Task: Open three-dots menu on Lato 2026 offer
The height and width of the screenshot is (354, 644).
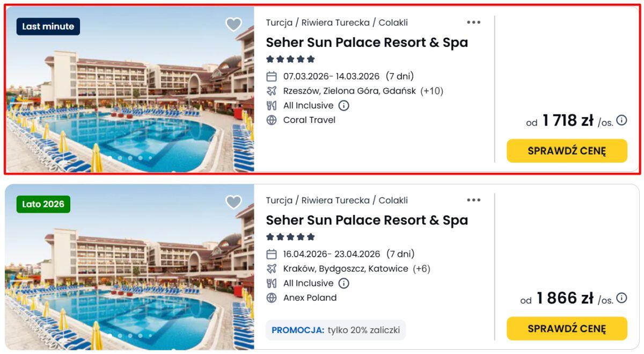Action: (473, 200)
